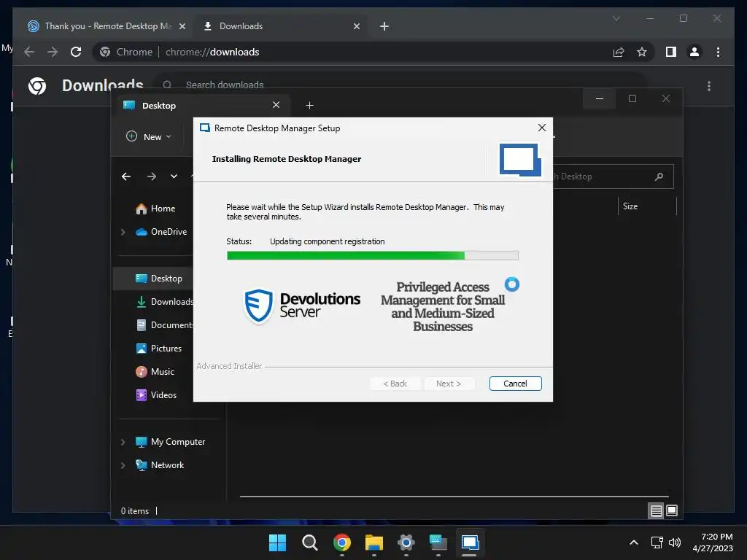Add a new File Explorer tab
The height and width of the screenshot is (560, 747).
(x=309, y=105)
